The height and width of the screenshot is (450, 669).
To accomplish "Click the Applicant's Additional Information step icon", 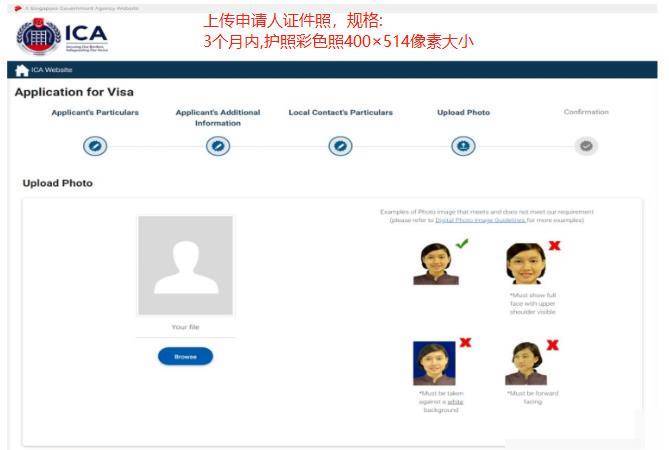I will pos(218,146).
